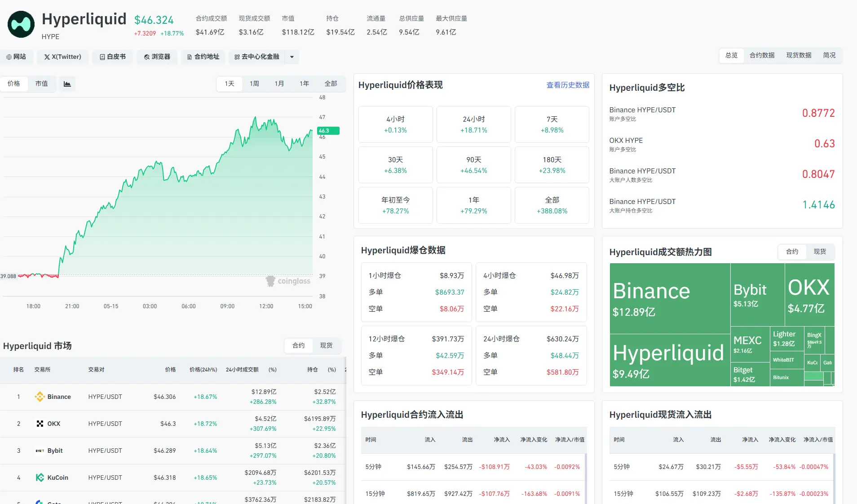This screenshot has width=857, height=504.
Task: Click the 7天 price performance card
Action: pos(552,124)
